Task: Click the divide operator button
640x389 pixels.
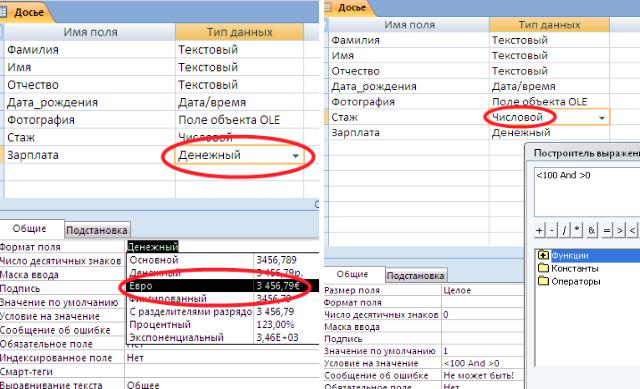Action: pyautogui.click(x=564, y=231)
